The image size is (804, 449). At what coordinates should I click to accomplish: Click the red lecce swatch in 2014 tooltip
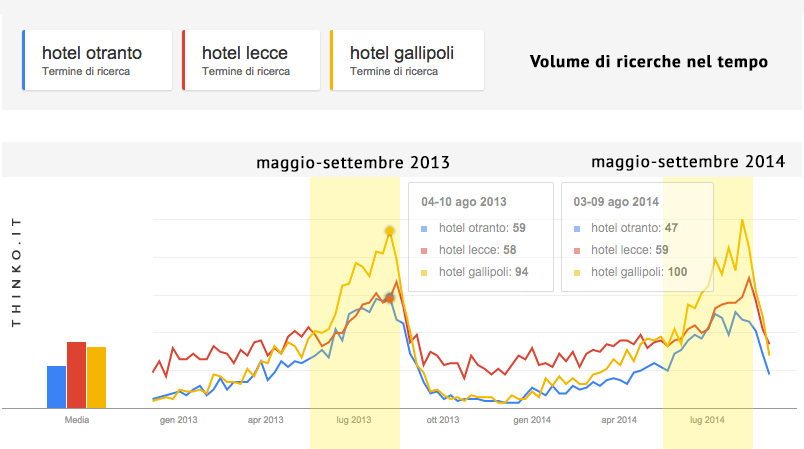pyautogui.click(x=577, y=250)
